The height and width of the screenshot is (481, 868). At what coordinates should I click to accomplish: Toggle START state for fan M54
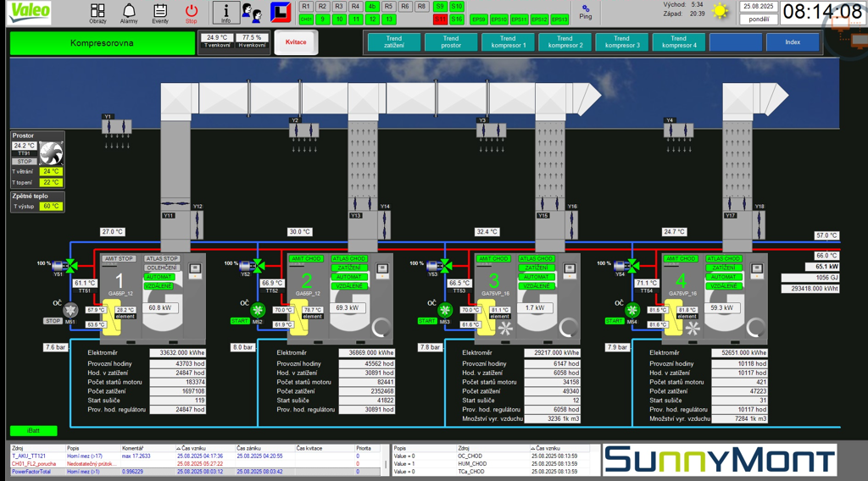(x=615, y=321)
